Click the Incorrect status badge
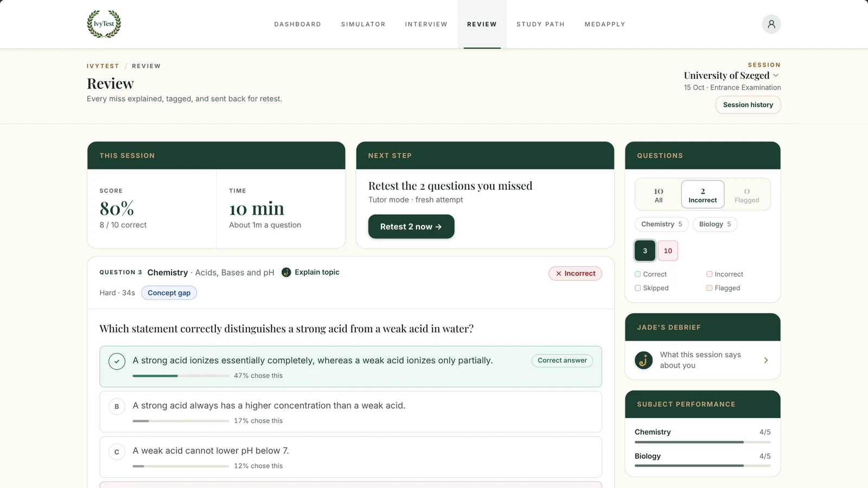Viewport: 868px width, 488px height. [575, 273]
